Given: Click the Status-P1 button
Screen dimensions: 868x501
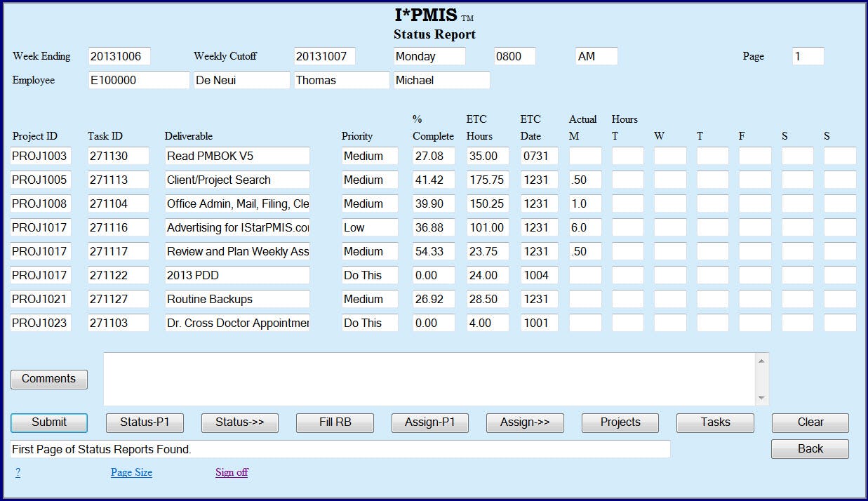Looking at the screenshot, I should point(144,422).
